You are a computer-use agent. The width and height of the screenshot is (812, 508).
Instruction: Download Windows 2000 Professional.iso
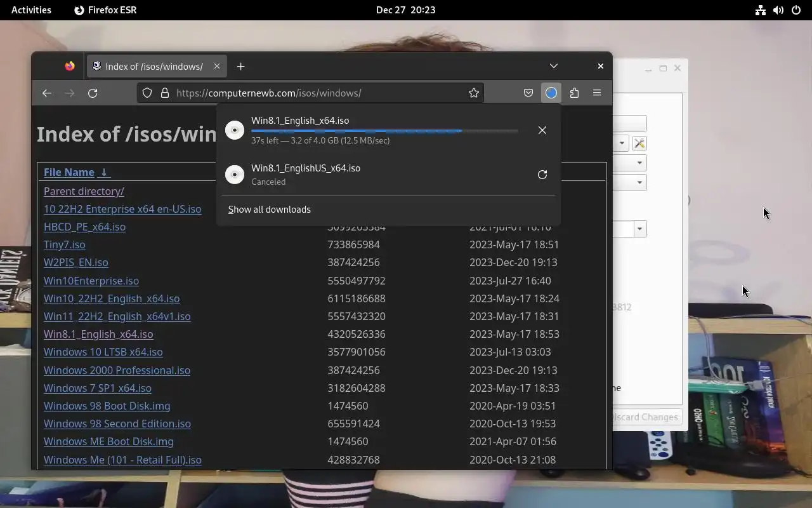(x=117, y=370)
